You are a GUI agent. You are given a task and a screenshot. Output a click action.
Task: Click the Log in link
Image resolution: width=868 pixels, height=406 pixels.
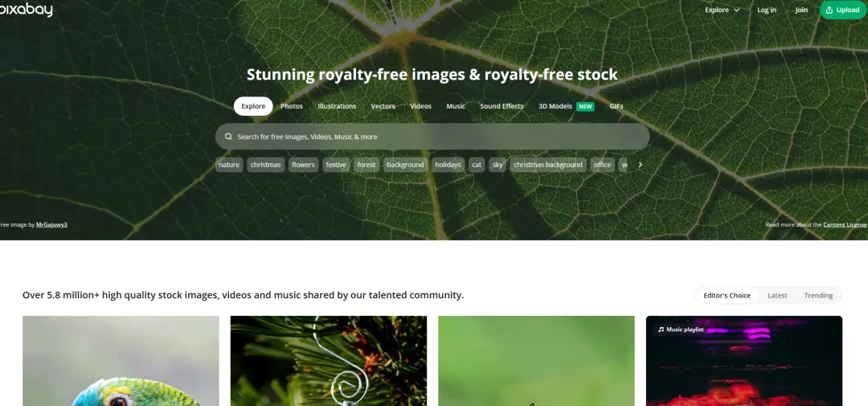click(767, 10)
